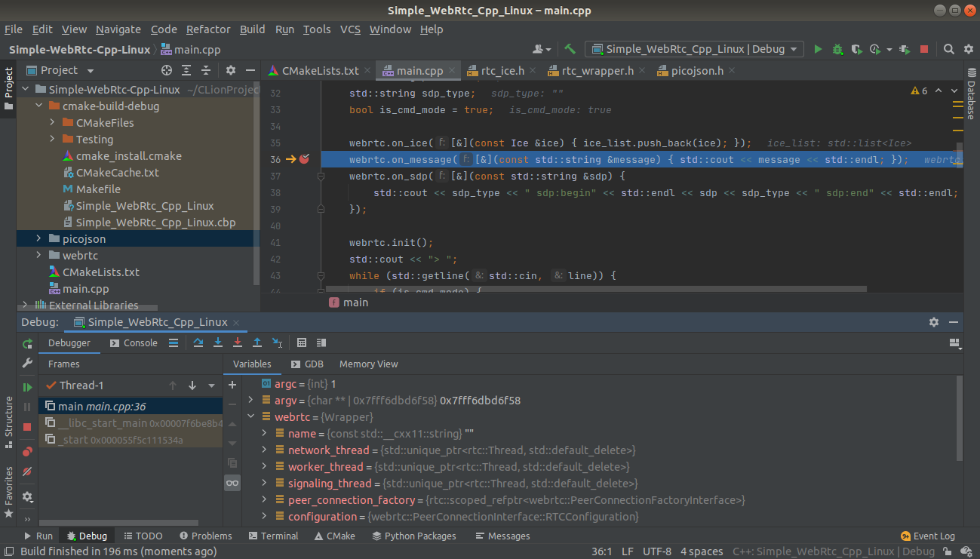Open Terminal tool window button
Screen dimensions: 980x559
(x=273, y=536)
